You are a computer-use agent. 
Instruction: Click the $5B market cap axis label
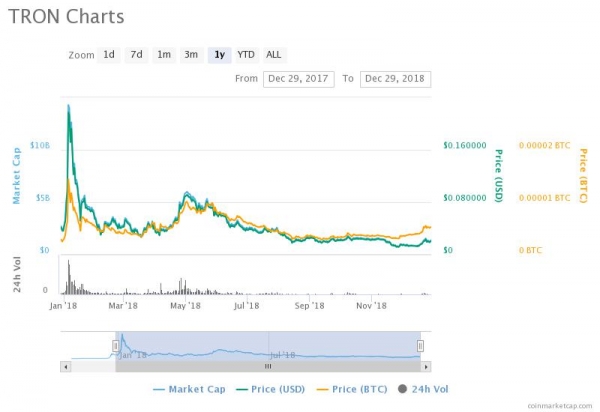(x=42, y=198)
